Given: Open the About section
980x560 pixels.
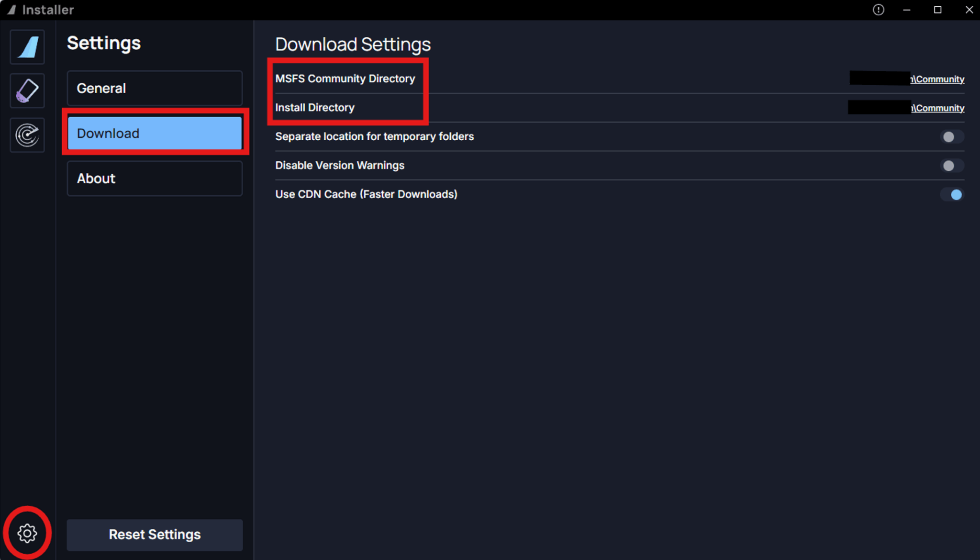Looking at the screenshot, I should click(x=154, y=179).
